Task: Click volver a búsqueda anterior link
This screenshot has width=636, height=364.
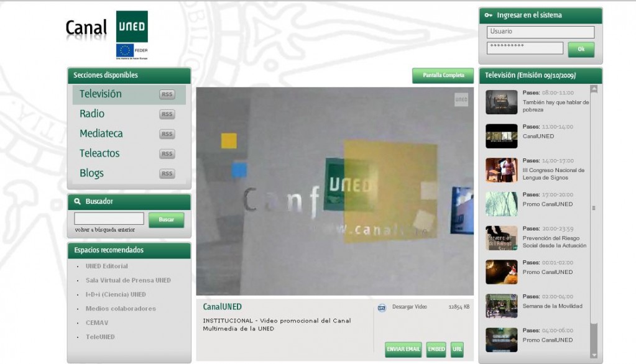Action: pos(104,230)
